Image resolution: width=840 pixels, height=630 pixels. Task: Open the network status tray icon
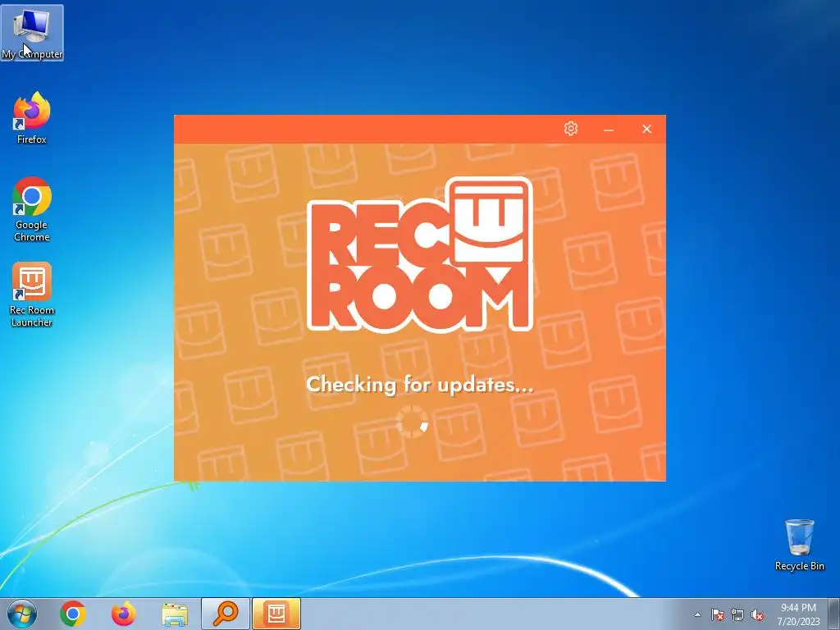click(737, 614)
